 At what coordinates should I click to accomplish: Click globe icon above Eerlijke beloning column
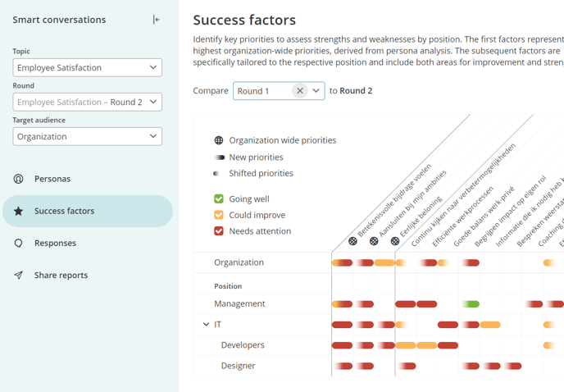tap(395, 241)
